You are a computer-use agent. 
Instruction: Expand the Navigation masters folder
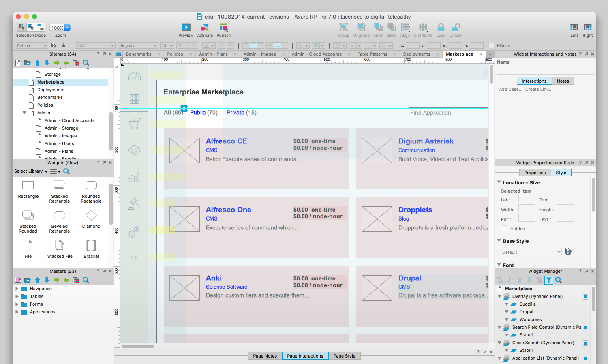(17, 289)
